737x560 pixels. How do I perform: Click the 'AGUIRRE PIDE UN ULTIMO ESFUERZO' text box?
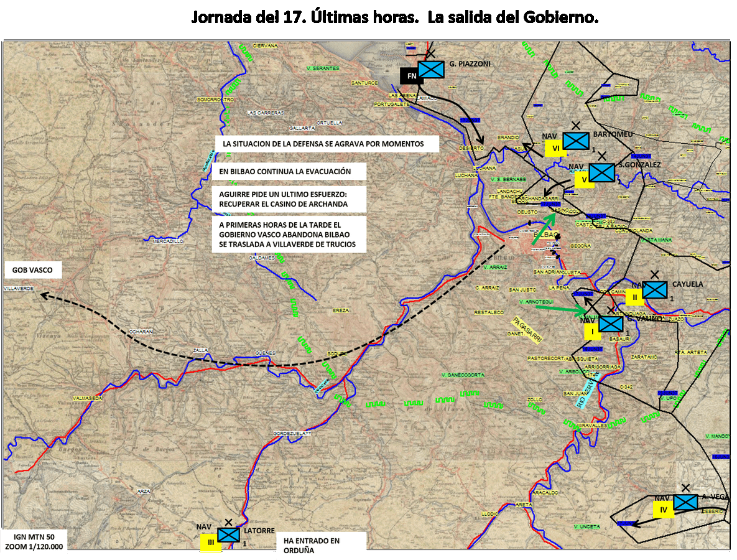[289, 199]
